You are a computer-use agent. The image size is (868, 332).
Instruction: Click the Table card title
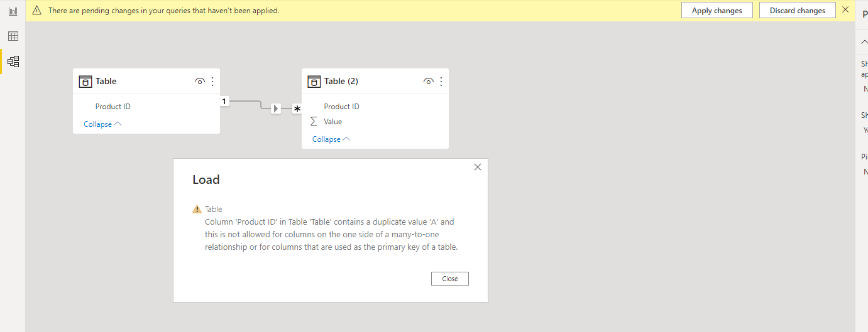pos(106,82)
